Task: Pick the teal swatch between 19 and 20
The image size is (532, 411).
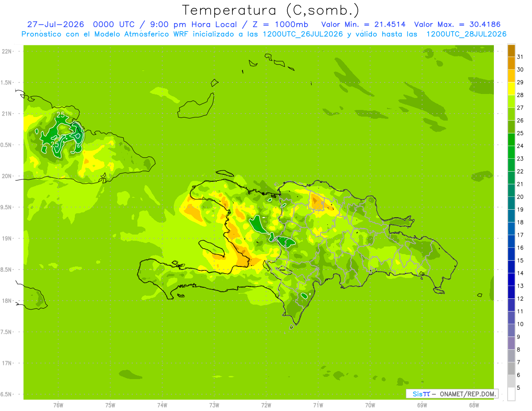Action: (511, 204)
